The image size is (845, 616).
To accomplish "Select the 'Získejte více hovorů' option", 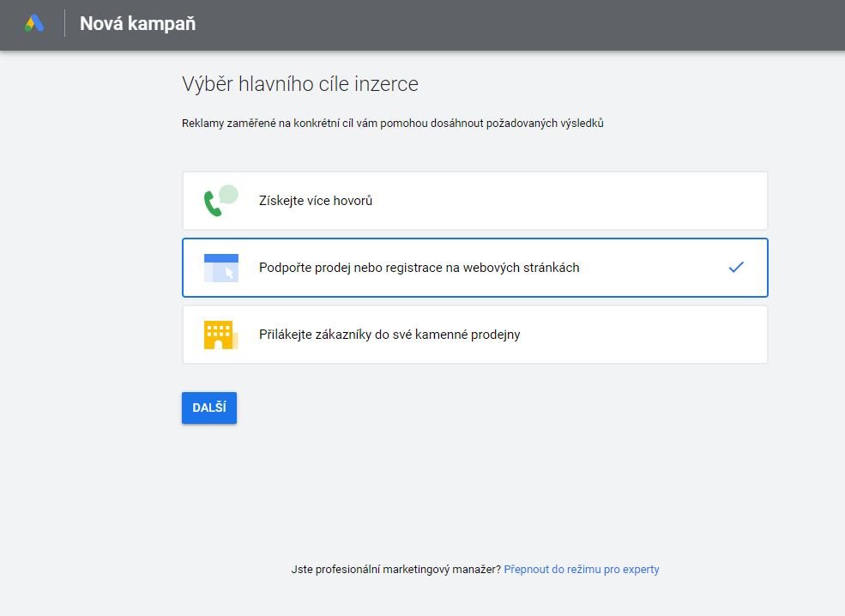I will [474, 201].
